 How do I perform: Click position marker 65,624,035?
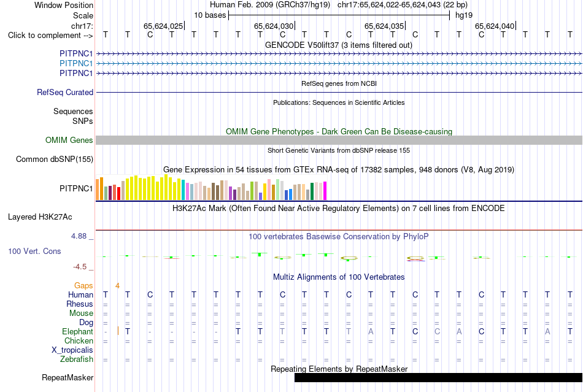384,26
